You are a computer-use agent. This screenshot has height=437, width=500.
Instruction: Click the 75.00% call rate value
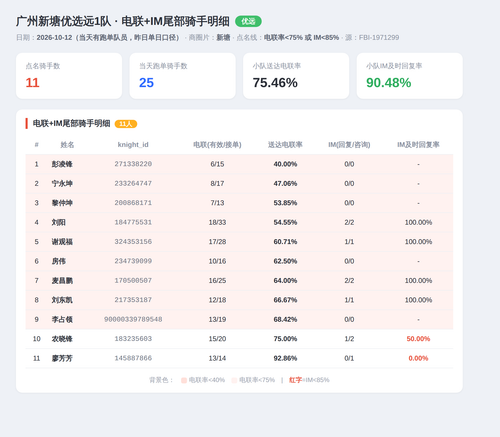285,339
